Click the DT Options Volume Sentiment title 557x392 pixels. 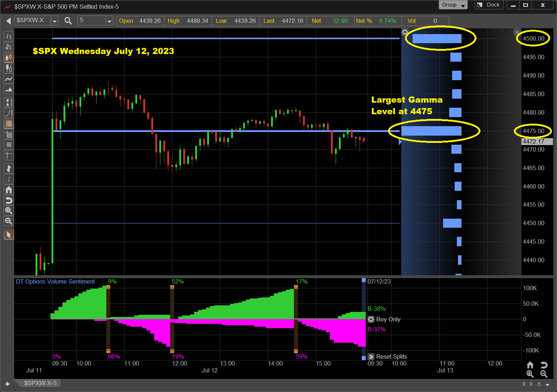tap(55, 281)
